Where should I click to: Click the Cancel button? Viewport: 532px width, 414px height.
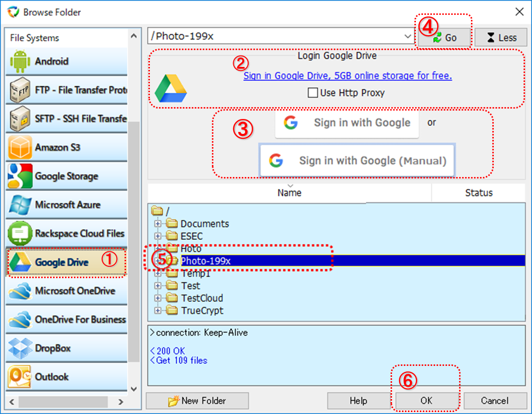(x=495, y=401)
